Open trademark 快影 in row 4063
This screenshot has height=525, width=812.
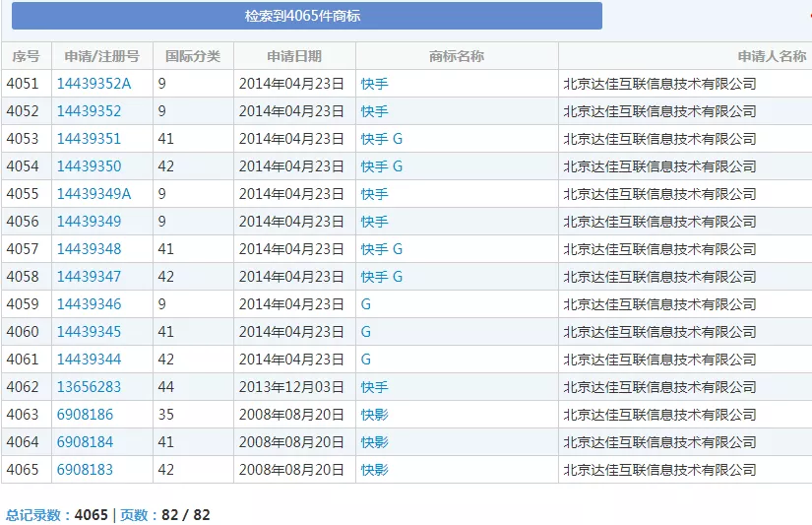(374, 414)
